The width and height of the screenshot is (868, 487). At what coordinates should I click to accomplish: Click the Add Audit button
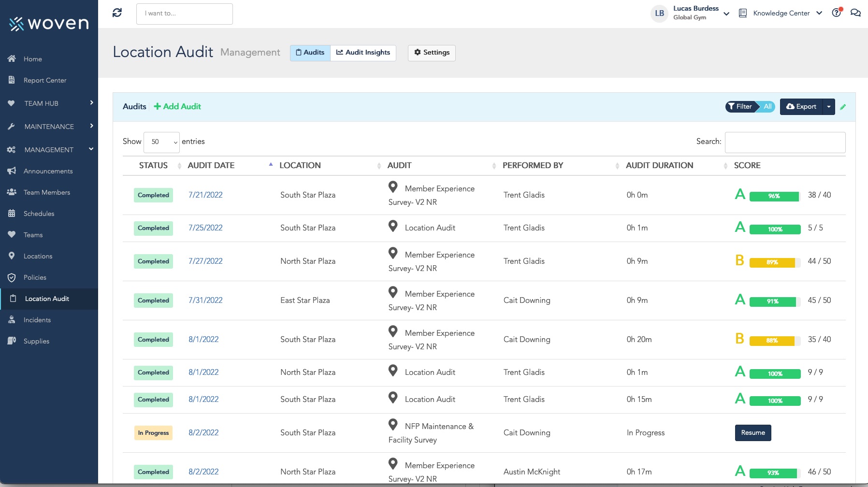[x=177, y=106]
